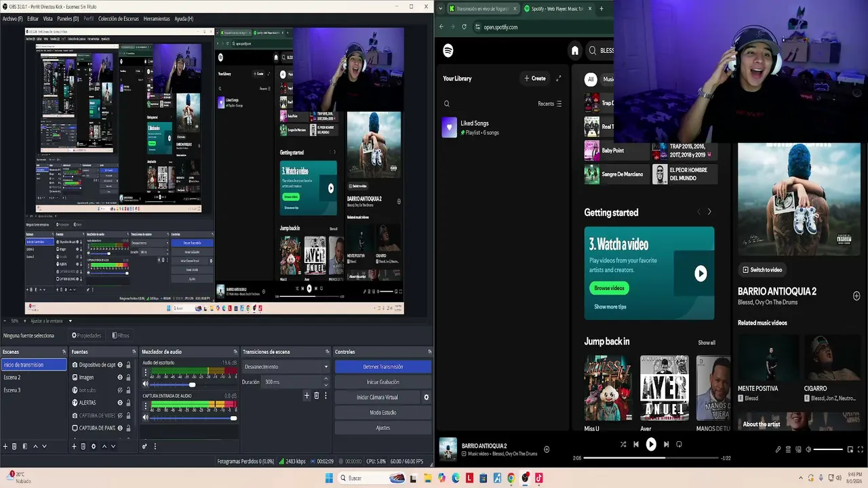This screenshot has height=488, width=868.
Task: Toggle lock on Dispositivo de captura source
Action: point(128,365)
